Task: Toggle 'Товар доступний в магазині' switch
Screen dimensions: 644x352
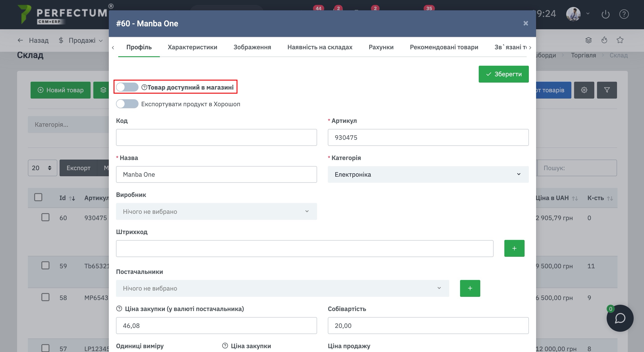Action: (127, 87)
